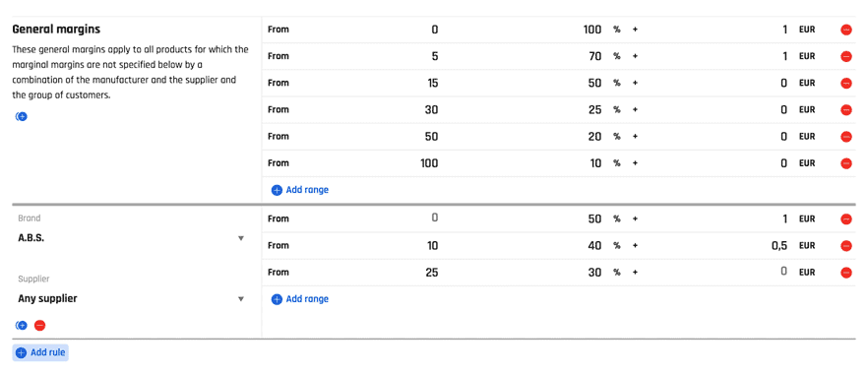Delete the general range starting at 30

pyautogui.click(x=846, y=110)
